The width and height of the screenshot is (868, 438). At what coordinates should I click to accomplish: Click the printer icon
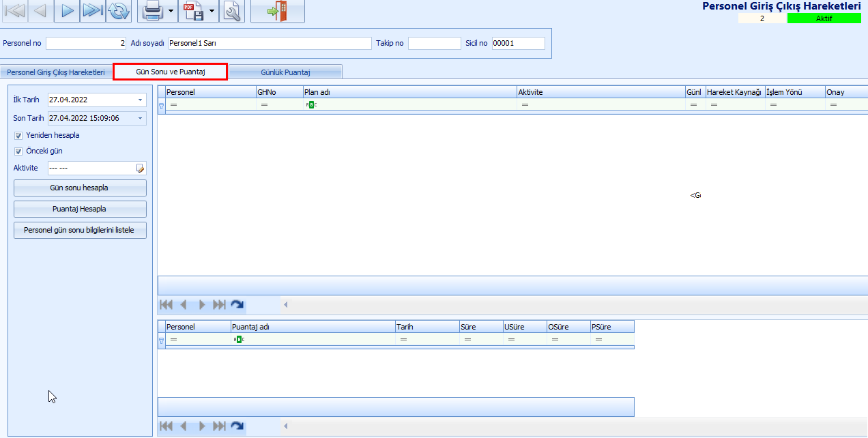[x=151, y=10]
